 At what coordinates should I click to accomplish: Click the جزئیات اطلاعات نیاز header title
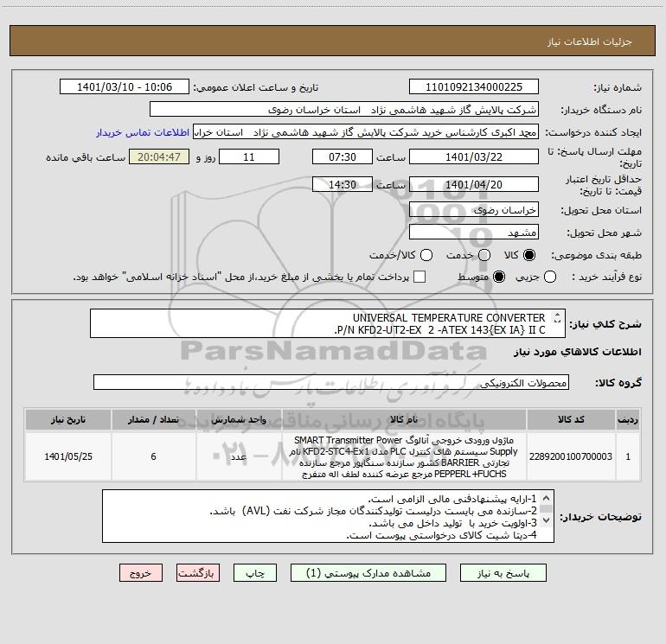tap(590, 41)
